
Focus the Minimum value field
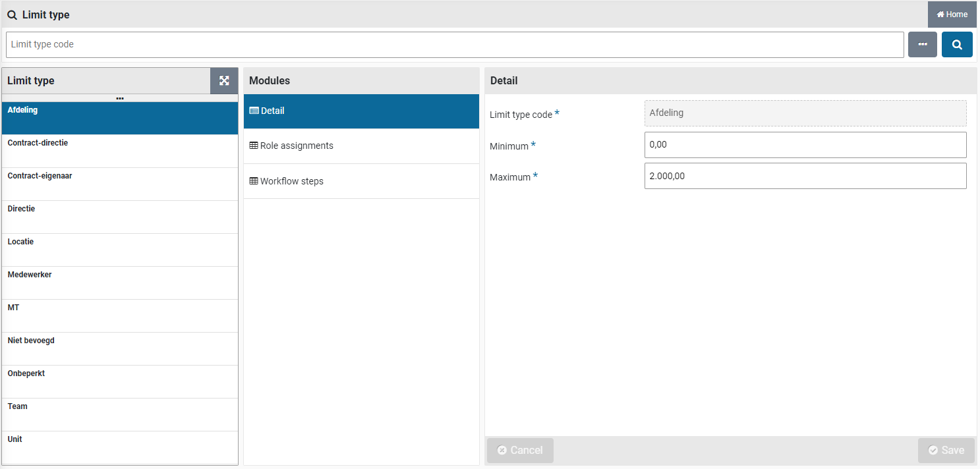[805, 145]
